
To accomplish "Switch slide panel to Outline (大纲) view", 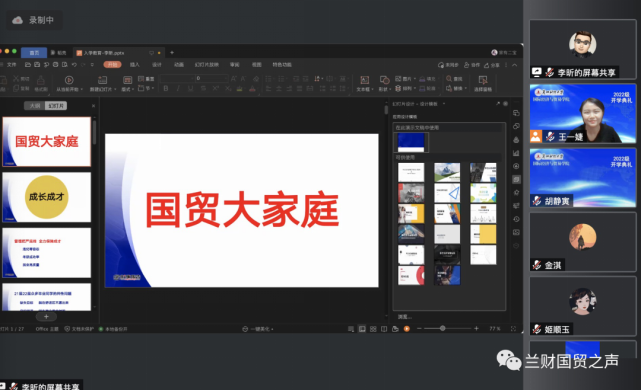I will [x=35, y=106].
